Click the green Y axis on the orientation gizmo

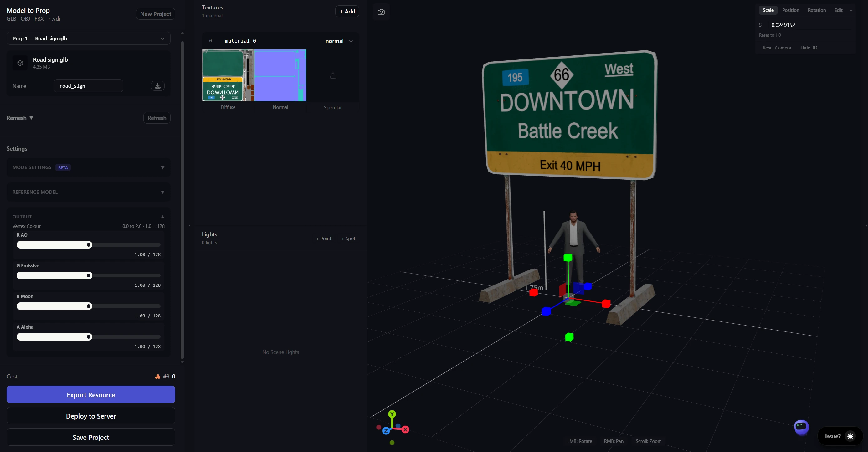(x=392, y=414)
